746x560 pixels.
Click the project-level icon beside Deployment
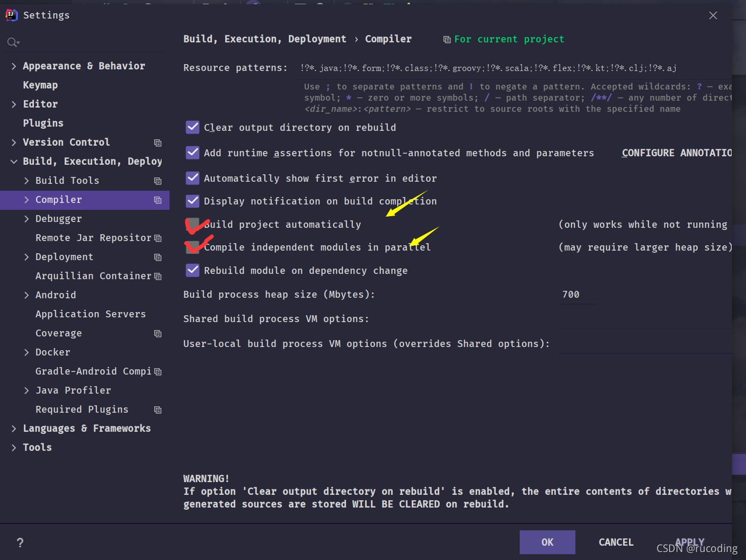pos(158,257)
